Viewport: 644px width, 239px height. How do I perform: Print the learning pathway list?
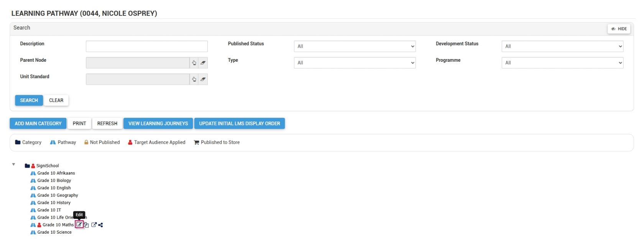[x=79, y=124]
